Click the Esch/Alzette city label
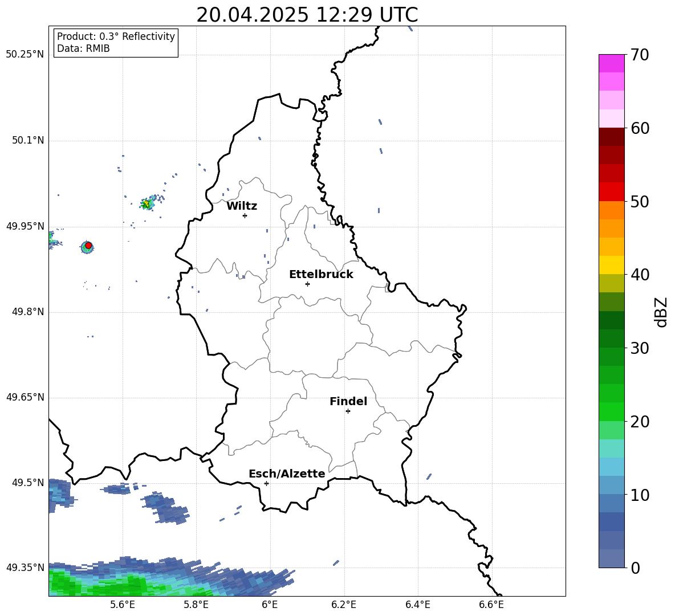The image size is (675, 616). pos(287,474)
